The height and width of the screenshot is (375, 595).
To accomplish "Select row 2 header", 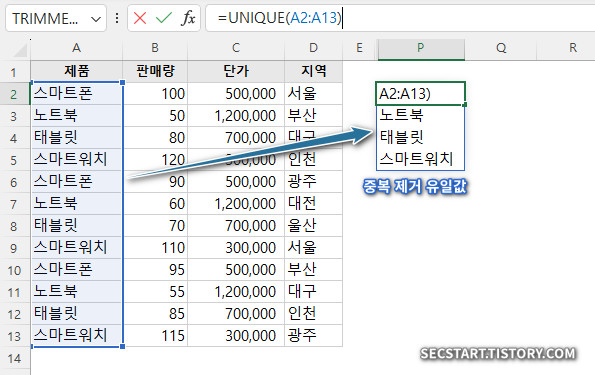I will pyautogui.click(x=15, y=94).
